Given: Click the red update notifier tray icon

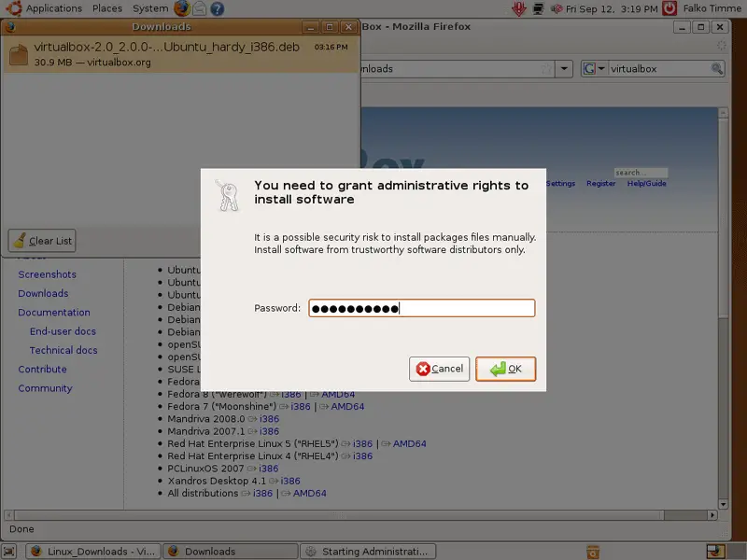Looking at the screenshot, I should (519, 8).
